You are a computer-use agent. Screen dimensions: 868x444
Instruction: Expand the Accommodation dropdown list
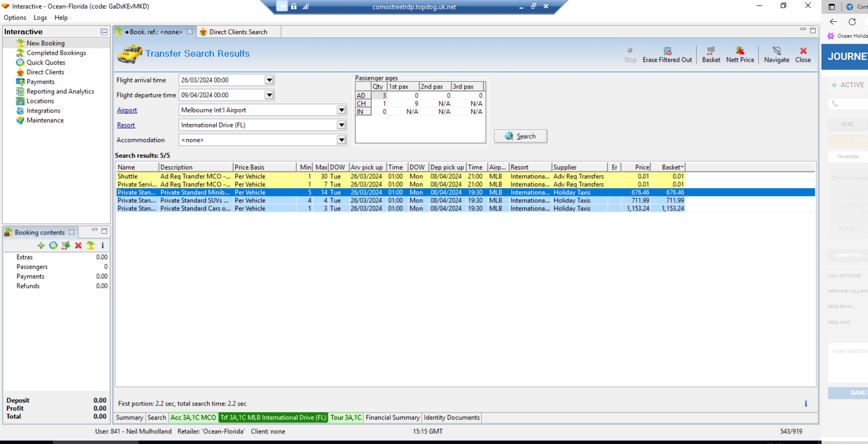tap(341, 140)
